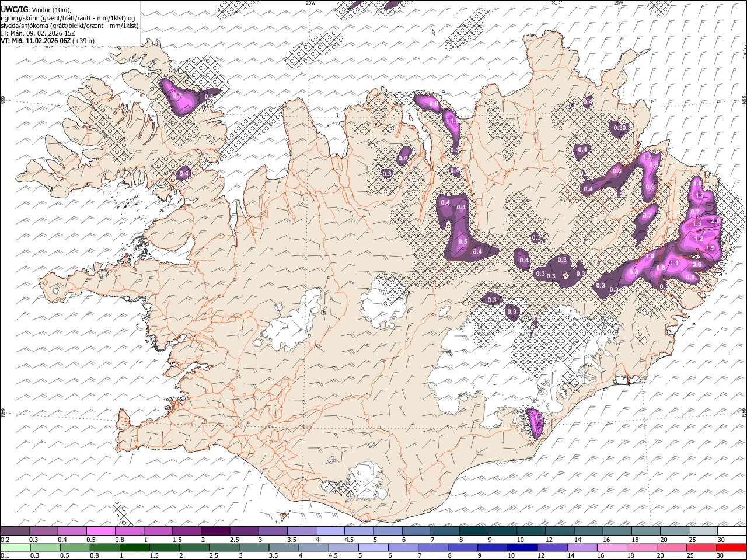Click the VT: Mið. 11.02.2026 06Z (+39 h) line
The image size is (747, 560).
[x=48, y=41]
